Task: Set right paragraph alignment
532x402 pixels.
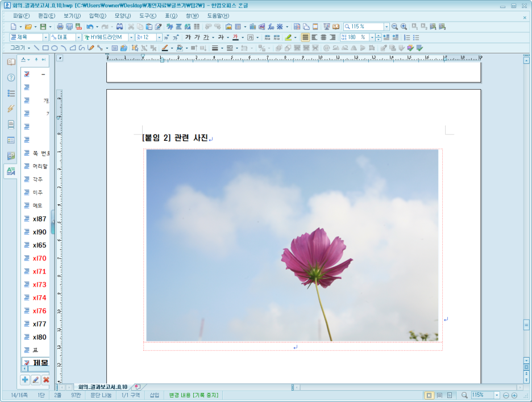Action: pos(332,37)
